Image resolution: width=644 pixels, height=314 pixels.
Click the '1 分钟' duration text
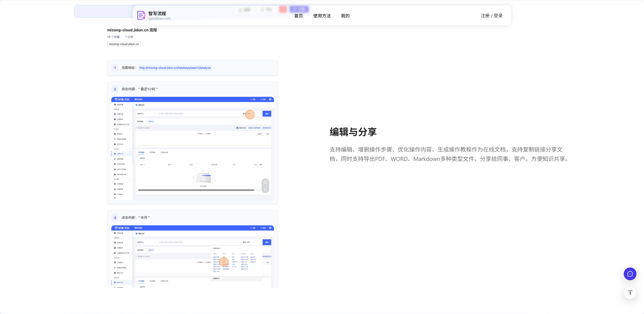(x=129, y=37)
